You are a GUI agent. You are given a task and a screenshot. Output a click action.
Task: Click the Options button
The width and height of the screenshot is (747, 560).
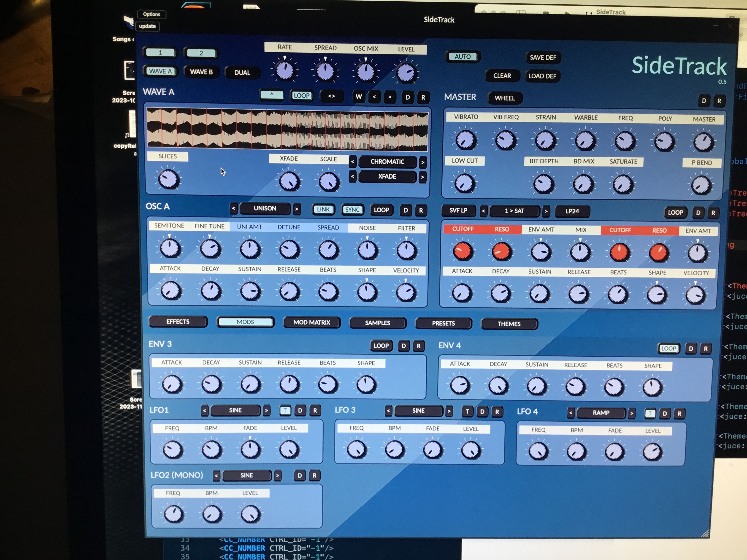151,14
